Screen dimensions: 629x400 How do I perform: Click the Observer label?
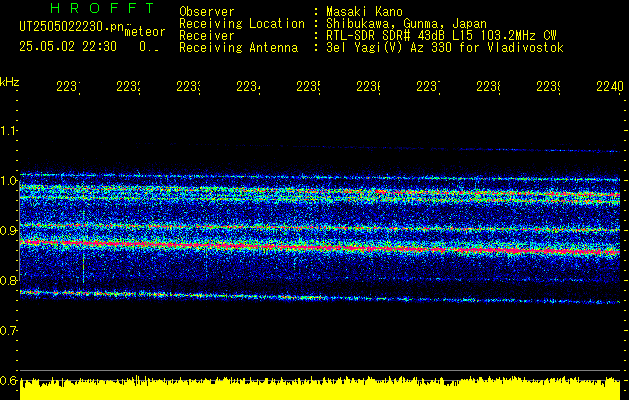pyautogui.click(x=207, y=12)
